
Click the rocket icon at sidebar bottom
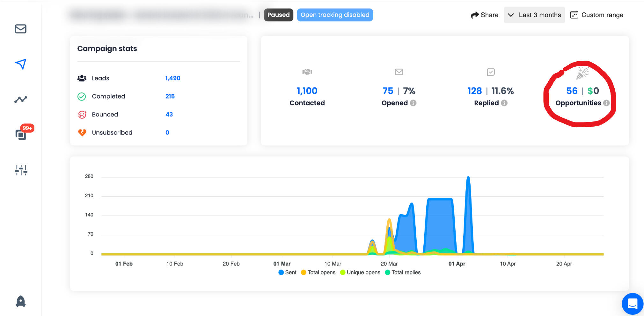pos(21,301)
